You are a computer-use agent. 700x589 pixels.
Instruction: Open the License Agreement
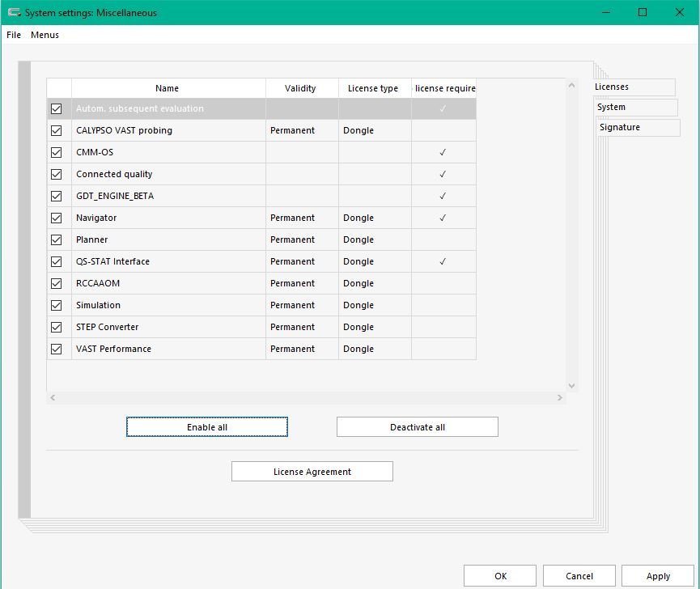tap(312, 471)
